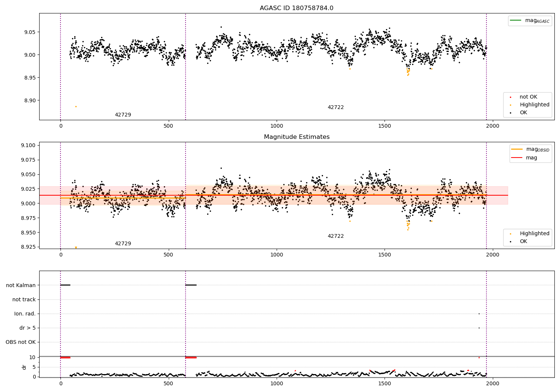Click the 'Magnitude Estimates' subplot title
The height and width of the screenshot is (392, 560).
pyautogui.click(x=296, y=137)
